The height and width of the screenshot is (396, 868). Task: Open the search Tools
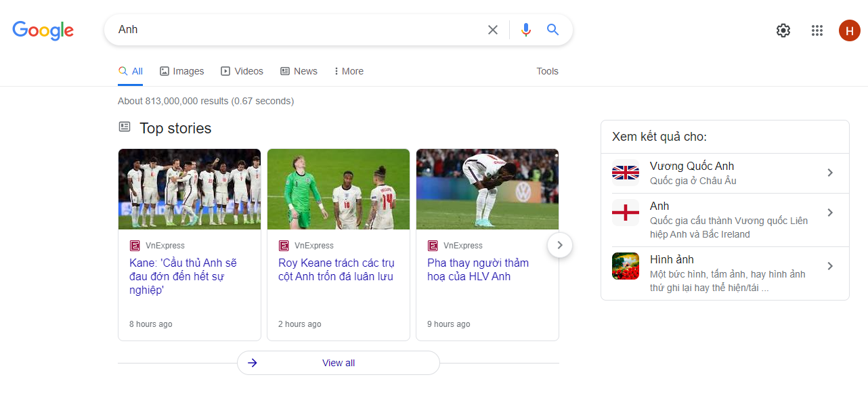pos(547,71)
